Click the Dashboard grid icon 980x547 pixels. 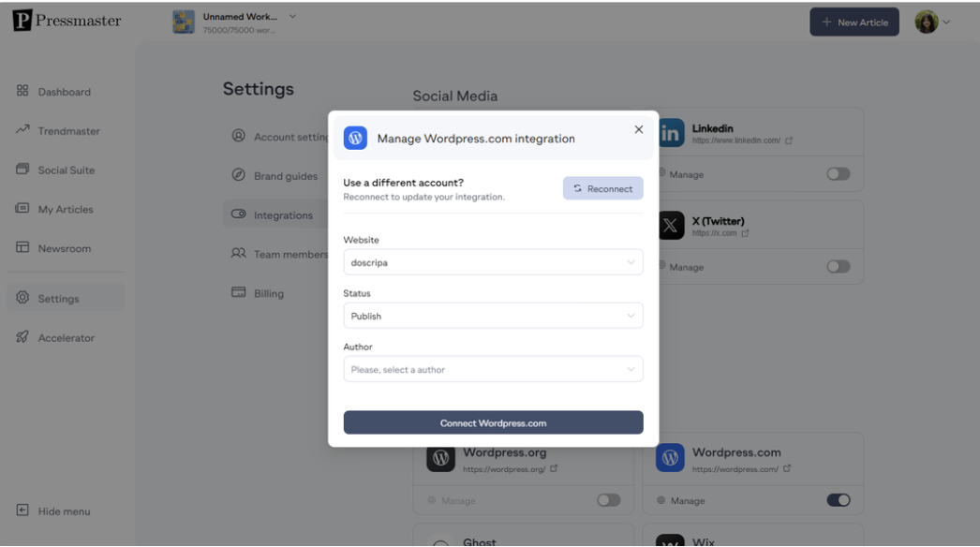click(22, 91)
